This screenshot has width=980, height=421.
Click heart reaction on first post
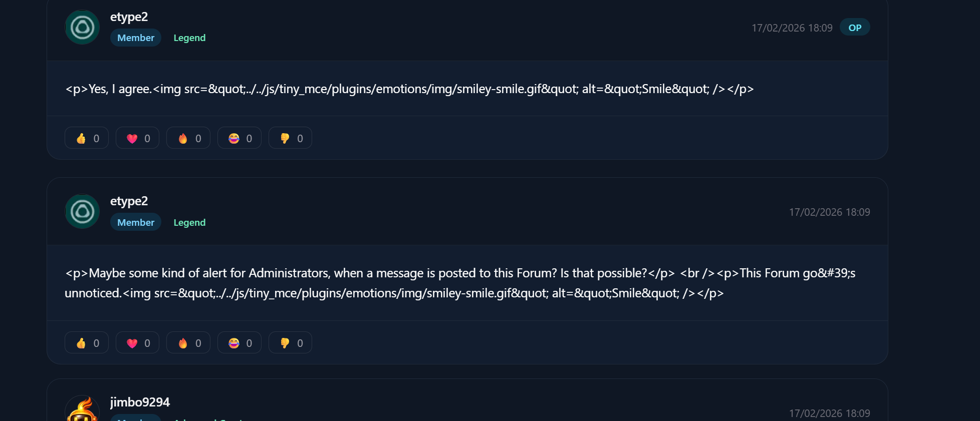137,138
